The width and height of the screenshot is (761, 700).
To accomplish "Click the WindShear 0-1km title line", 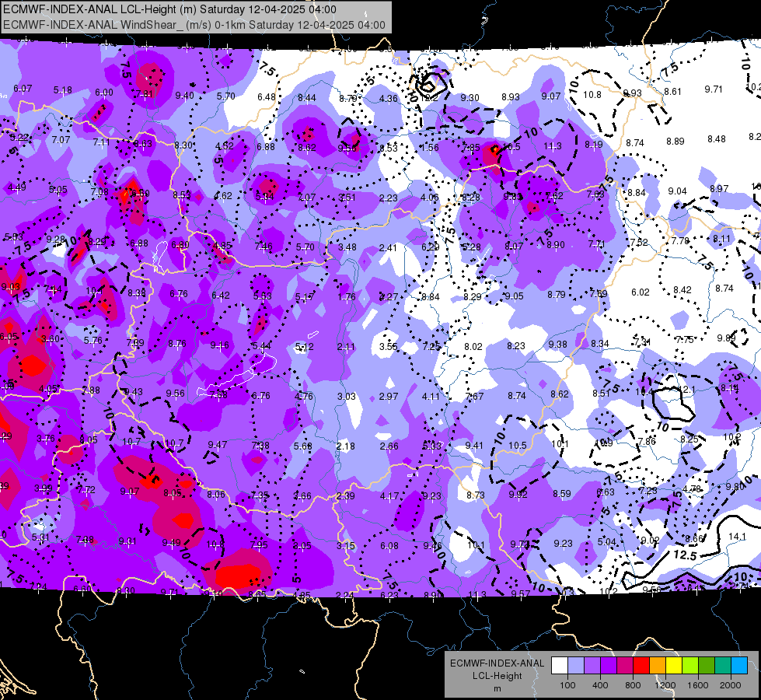I will click(194, 25).
